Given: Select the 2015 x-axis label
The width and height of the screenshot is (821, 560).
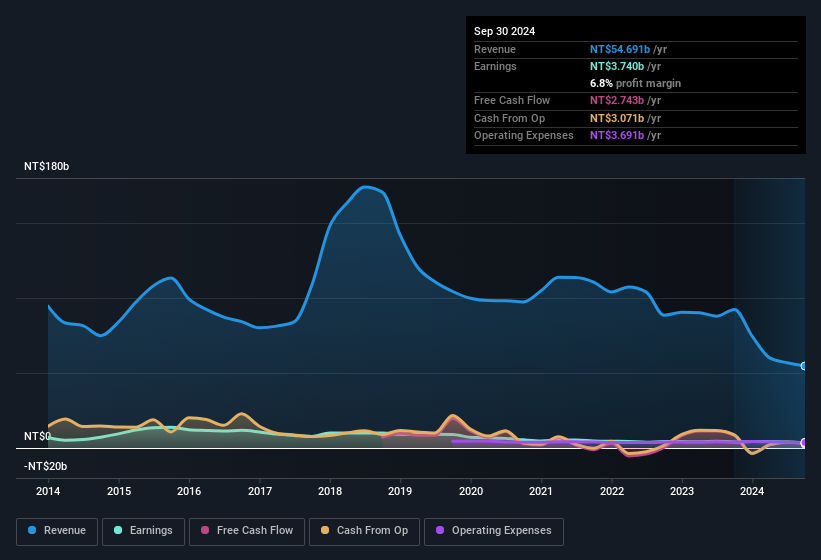Looking at the screenshot, I should pyautogui.click(x=119, y=491).
